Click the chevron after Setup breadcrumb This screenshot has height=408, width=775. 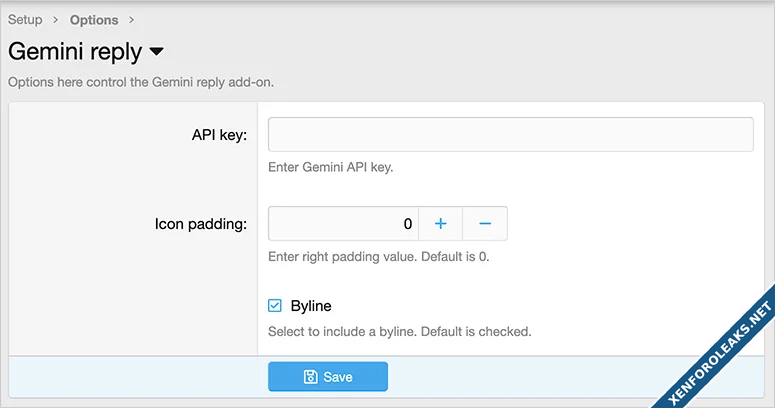tap(56, 20)
